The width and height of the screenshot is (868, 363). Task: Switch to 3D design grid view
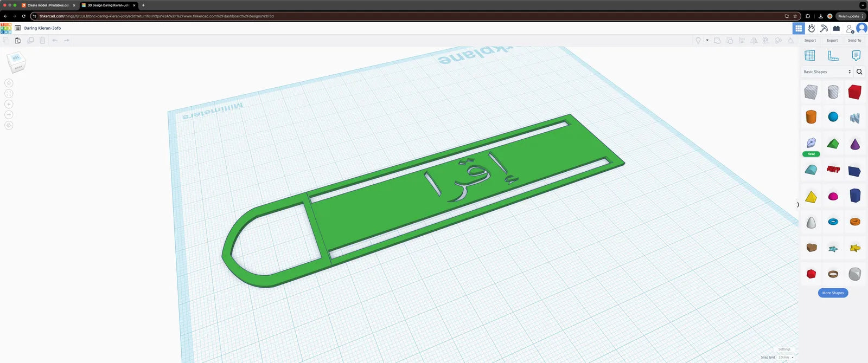799,29
